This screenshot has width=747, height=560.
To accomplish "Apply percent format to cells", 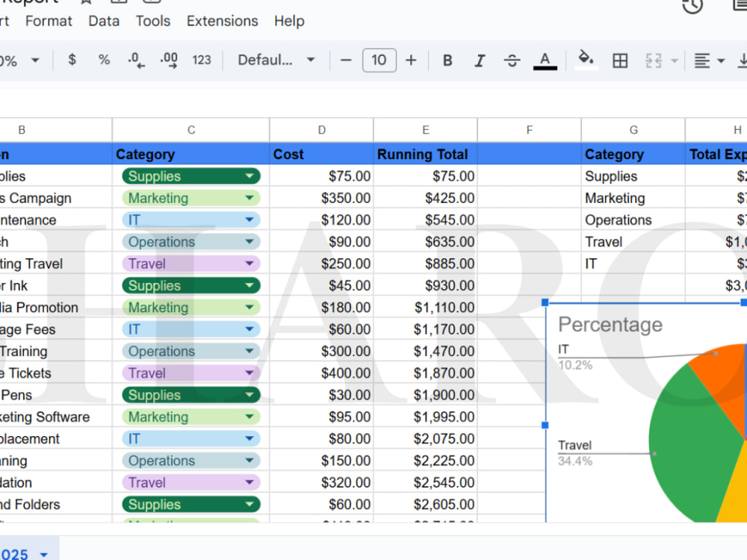I will click(x=104, y=60).
